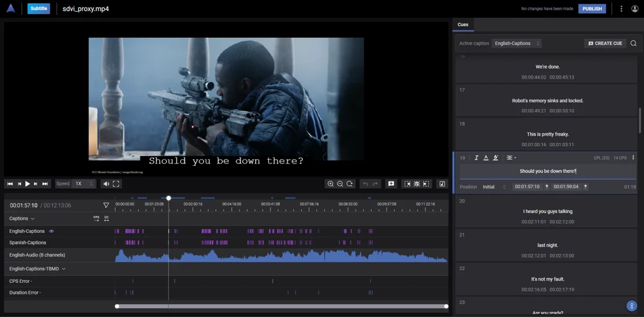Viewport: 644px width, 317px height.
Task: Set cue 19 start time pin marker
Action: (547, 187)
